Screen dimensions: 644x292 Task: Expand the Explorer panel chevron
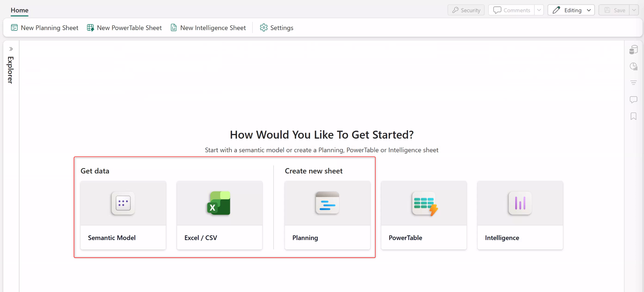(x=11, y=49)
